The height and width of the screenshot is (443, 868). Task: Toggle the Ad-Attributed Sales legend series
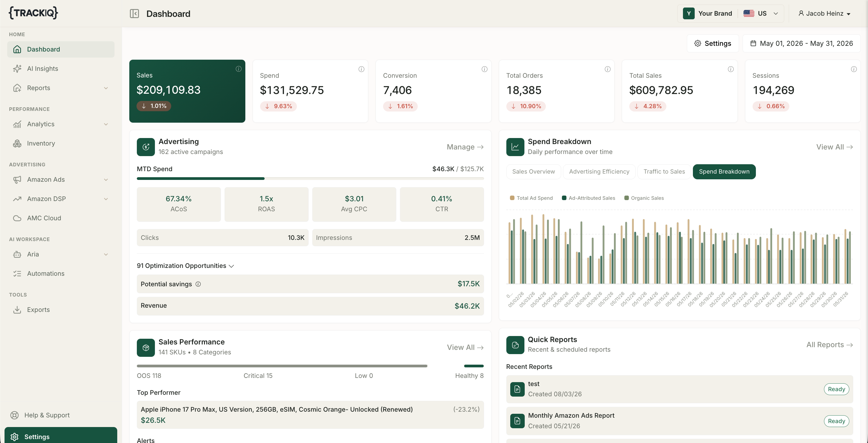pyautogui.click(x=588, y=198)
